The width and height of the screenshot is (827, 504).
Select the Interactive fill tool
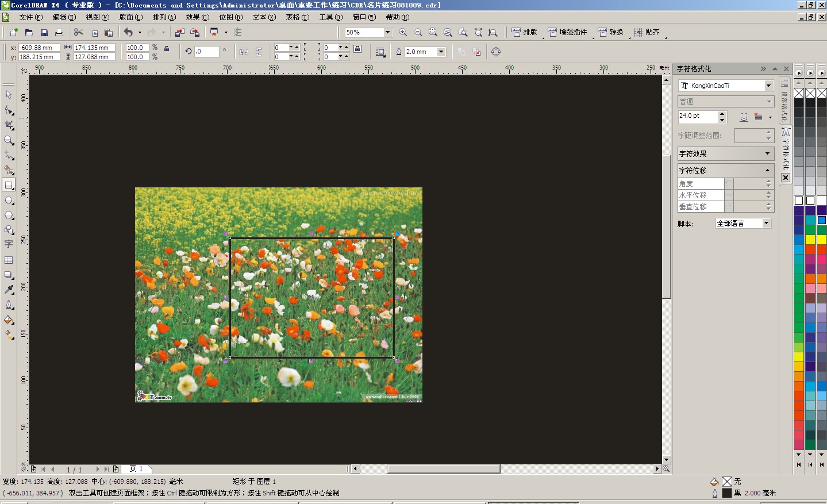9,334
